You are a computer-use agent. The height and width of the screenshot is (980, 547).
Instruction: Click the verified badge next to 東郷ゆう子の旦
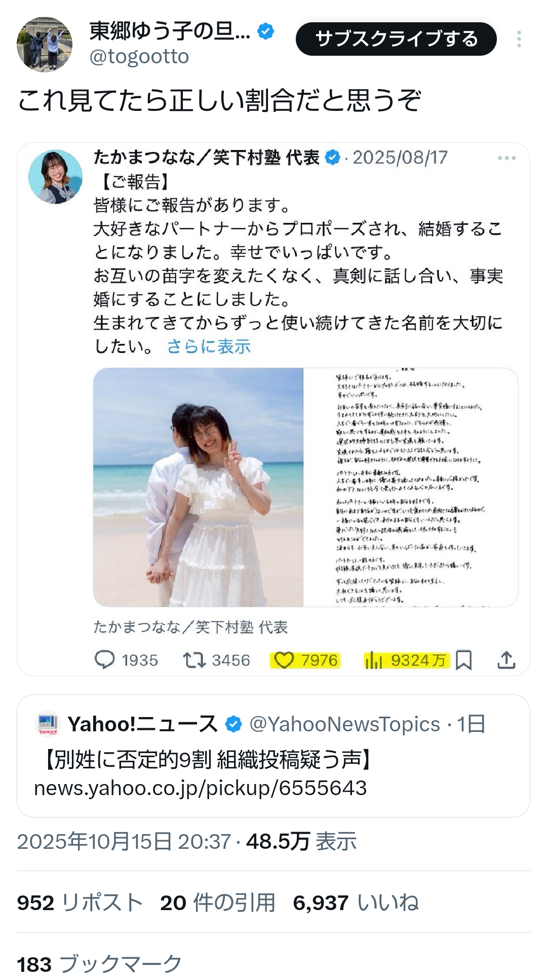point(265,31)
